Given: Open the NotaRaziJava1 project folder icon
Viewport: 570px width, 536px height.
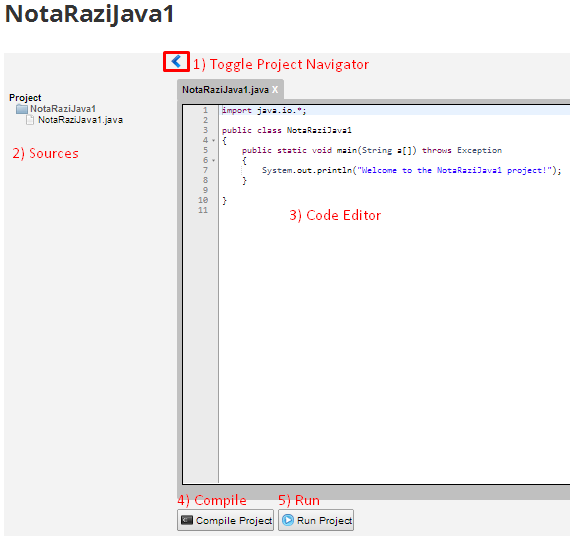Looking at the screenshot, I should tap(22, 109).
